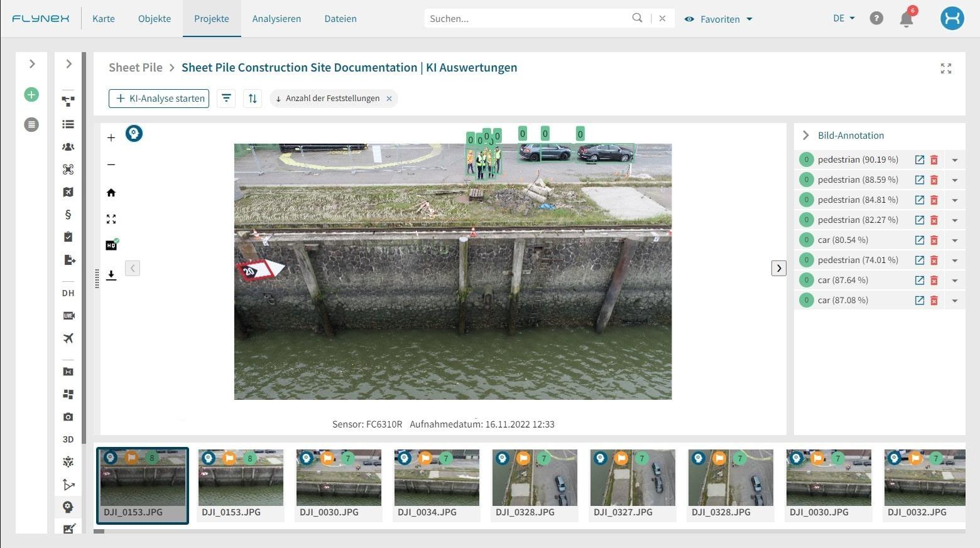Click the download image icon
Image resolution: width=980 pixels, height=548 pixels.
(x=111, y=275)
